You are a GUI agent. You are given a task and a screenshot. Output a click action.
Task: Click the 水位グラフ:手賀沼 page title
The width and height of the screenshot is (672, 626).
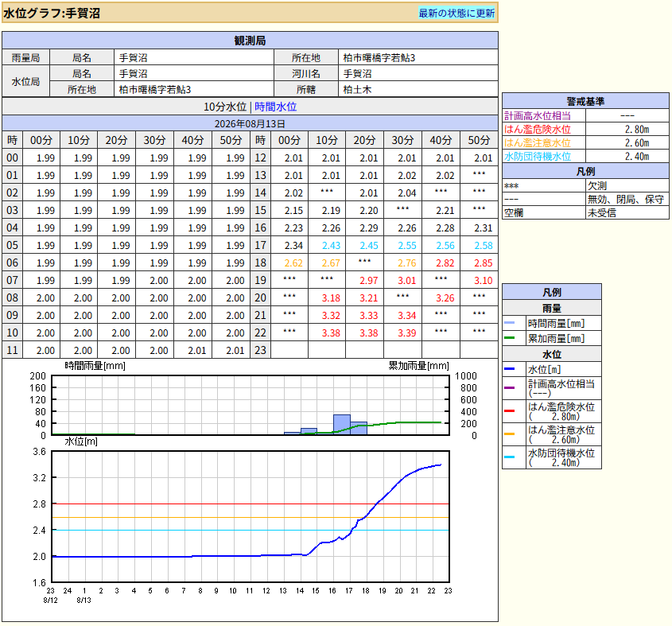coord(52,14)
